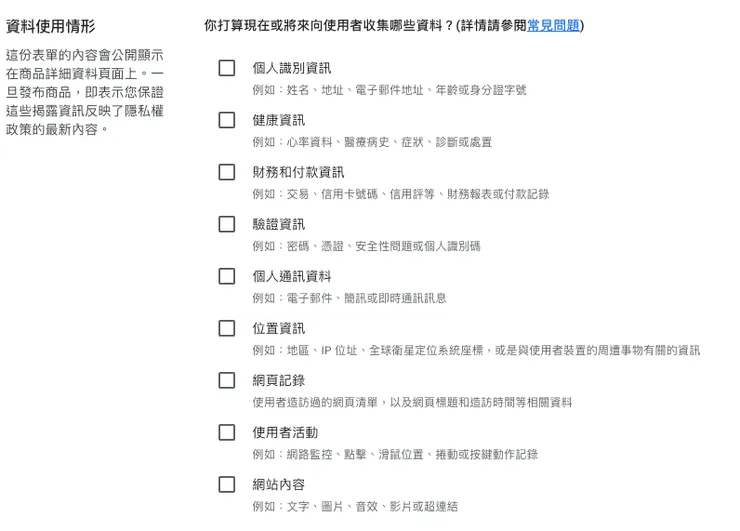Image resolution: width=740 pixels, height=531 pixels.
Task: Click the 網頁記錄 label text
Action: coord(278,380)
